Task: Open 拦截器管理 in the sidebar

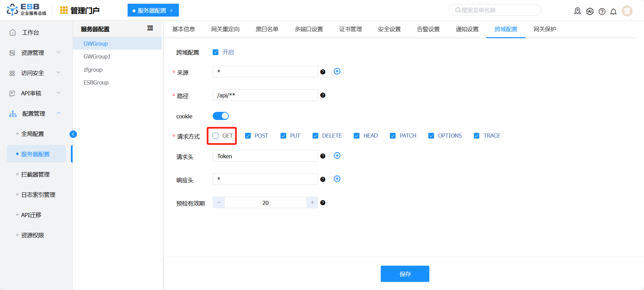Action: [x=36, y=174]
